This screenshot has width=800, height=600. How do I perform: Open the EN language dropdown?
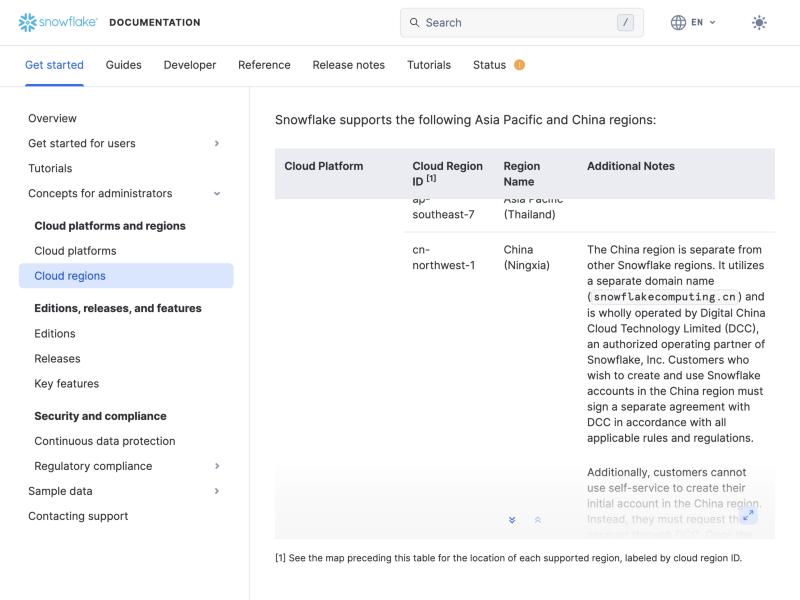704,22
